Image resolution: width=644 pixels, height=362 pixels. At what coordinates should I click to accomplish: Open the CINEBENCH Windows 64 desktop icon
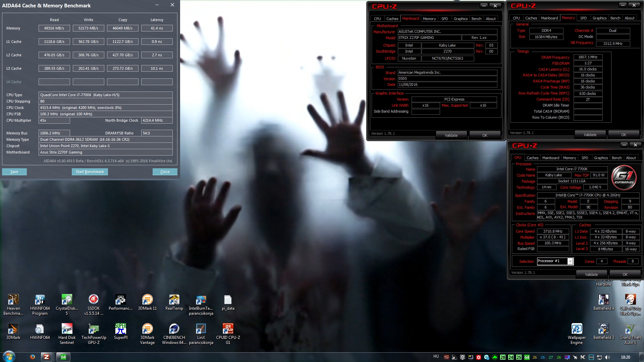click(x=174, y=334)
